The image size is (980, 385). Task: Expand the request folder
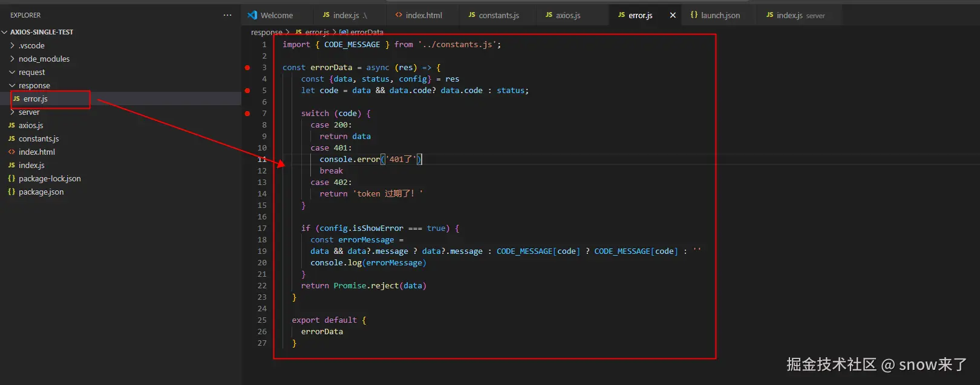click(x=31, y=72)
